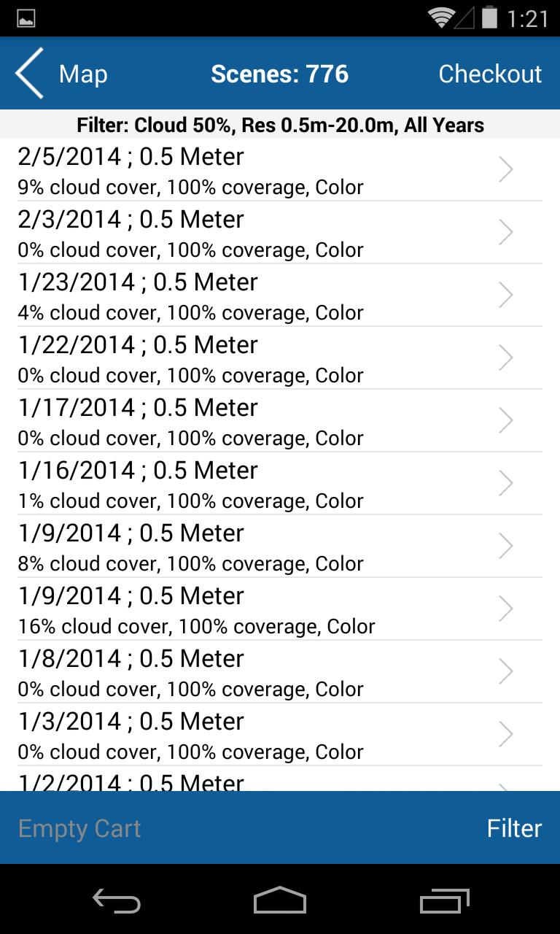Tap the Wi-Fi signal icon in status bar
560x934 pixels.
pyautogui.click(x=441, y=18)
